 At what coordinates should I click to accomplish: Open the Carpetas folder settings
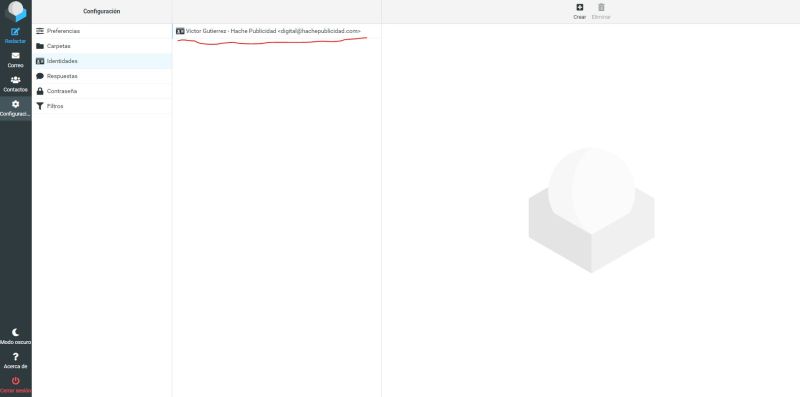click(x=102, y=46)
